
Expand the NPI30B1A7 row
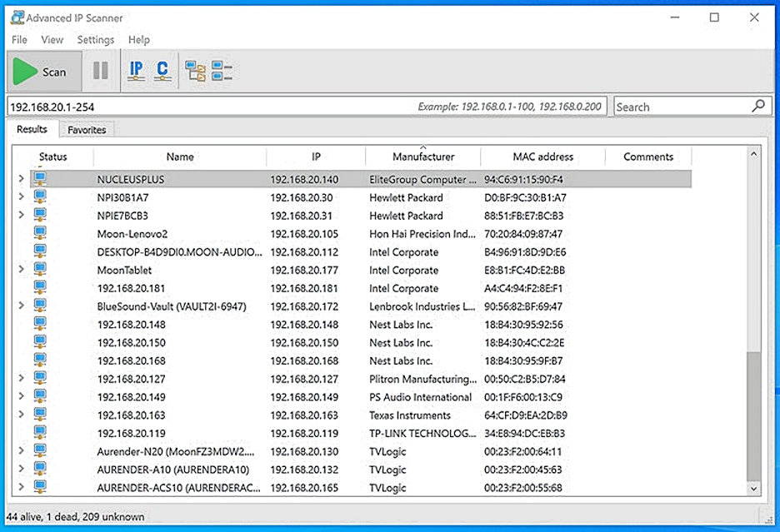[x=21, y=196]
